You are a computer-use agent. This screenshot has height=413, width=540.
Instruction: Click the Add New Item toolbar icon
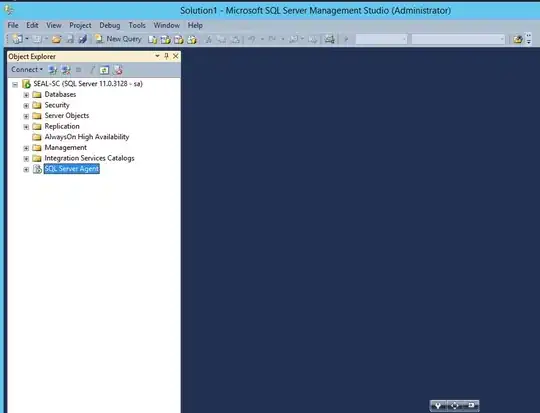[x=37, y=39]
